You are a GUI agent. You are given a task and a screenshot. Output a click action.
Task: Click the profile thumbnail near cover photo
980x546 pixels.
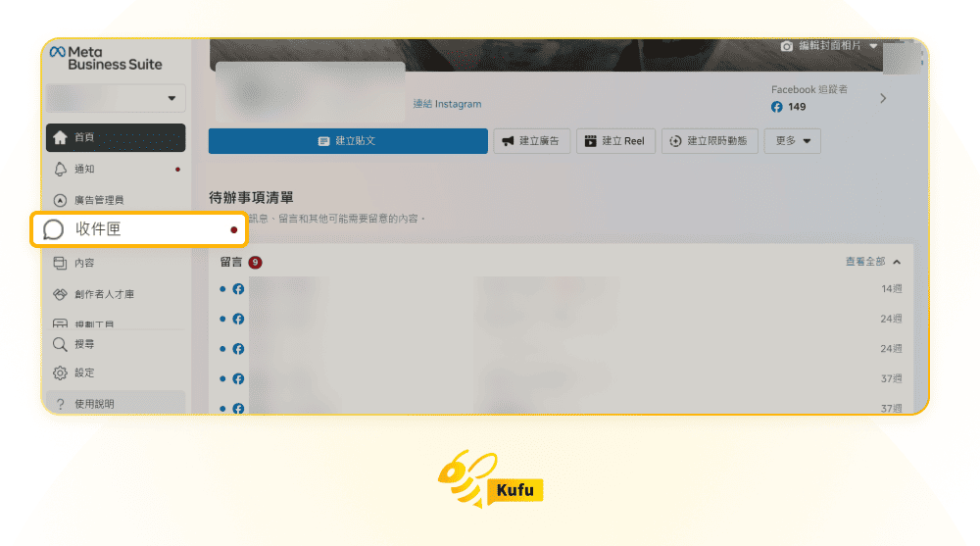pos(310,91)
